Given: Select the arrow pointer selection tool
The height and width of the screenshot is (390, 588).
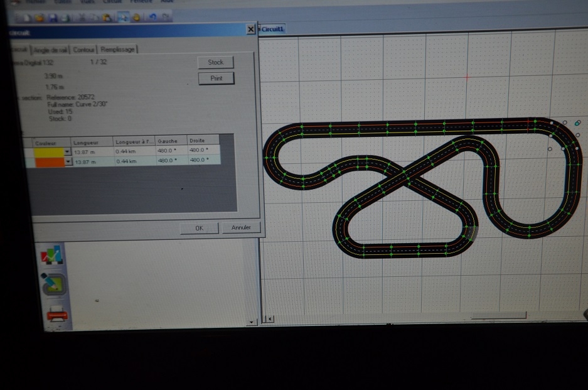Looking at the screenshot, I should (x=124, y=17).
